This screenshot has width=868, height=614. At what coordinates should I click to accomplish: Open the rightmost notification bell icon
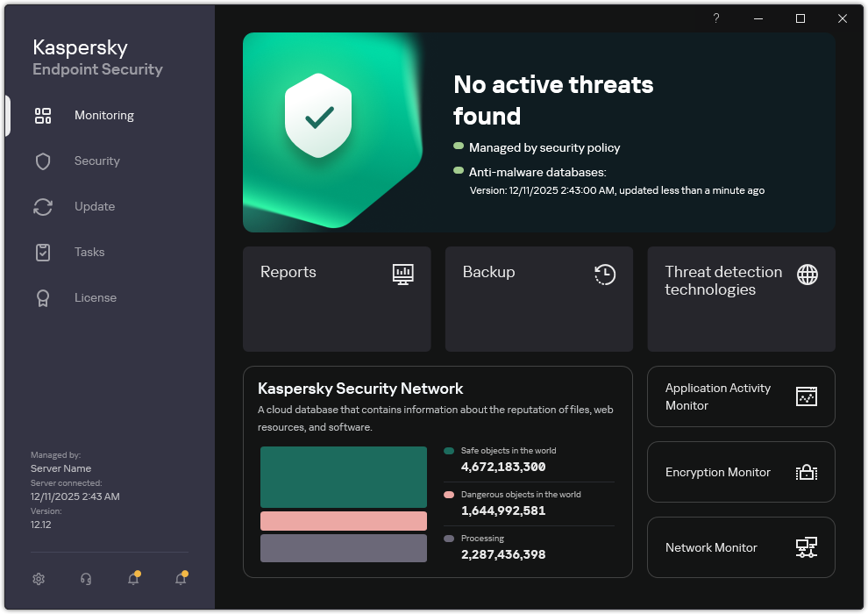tap(181, 579)
